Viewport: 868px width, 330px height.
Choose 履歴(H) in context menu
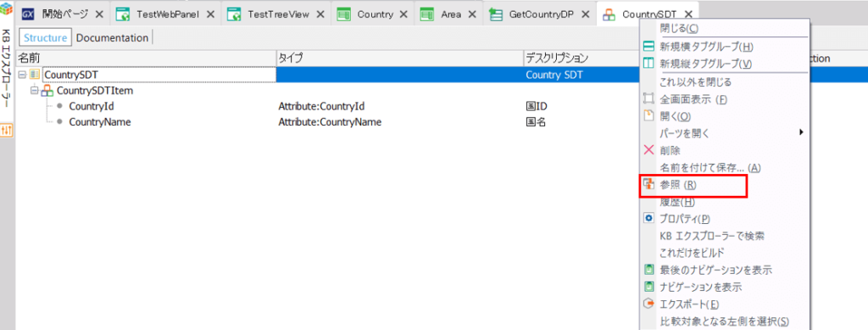[725, 203]
